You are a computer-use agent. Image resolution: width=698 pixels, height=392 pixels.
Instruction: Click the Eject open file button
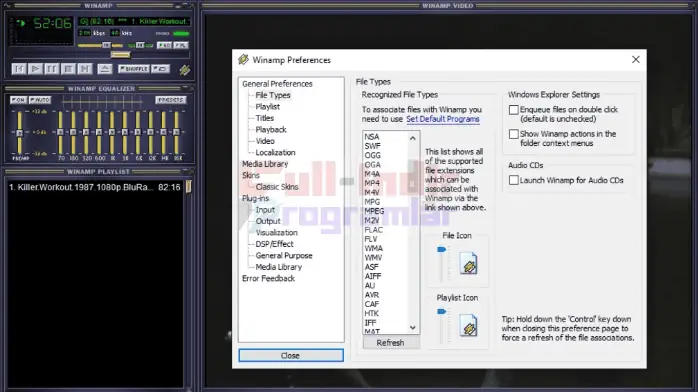[x=105, y=69]
